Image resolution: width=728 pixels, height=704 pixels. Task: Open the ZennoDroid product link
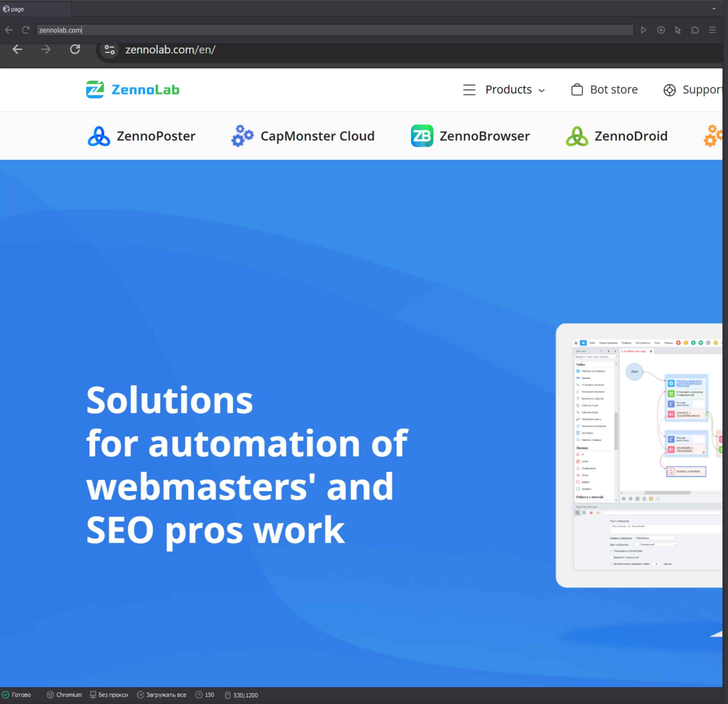pyautogui.click(x=617, y=136)
